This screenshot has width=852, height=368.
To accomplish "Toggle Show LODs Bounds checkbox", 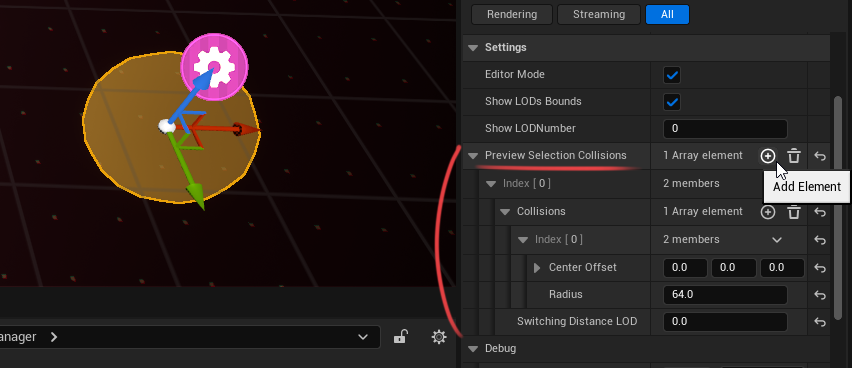I will (x=672, y=102).
